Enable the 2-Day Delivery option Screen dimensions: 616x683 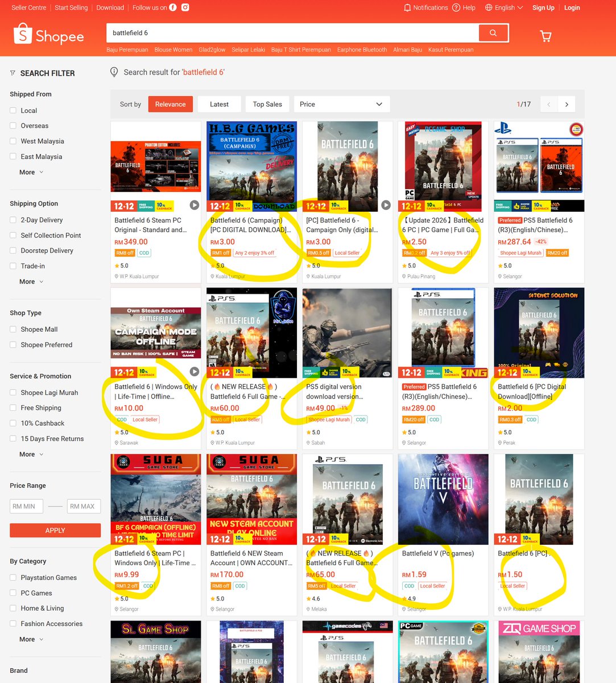(x=13, y=220)
